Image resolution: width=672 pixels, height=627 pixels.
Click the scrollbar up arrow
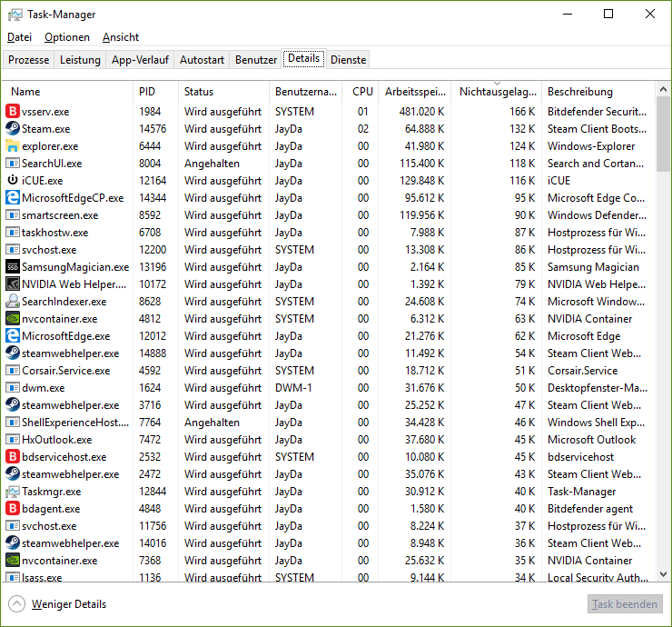664,89
